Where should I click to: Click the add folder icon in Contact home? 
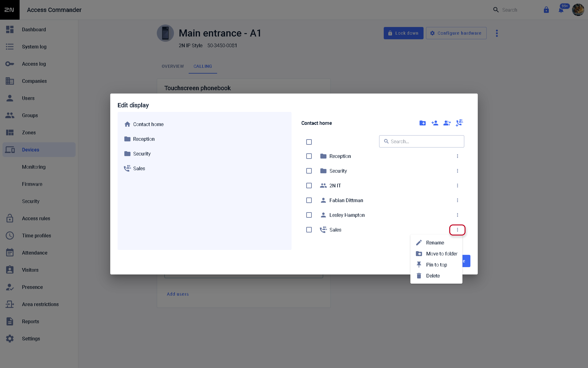pyautogui.click(x=422, y=123)
